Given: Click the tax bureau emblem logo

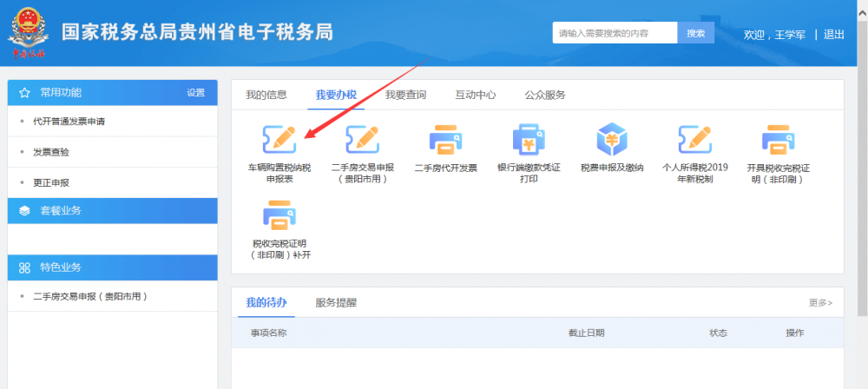Looking at the screenshot, I should point(28,33).
